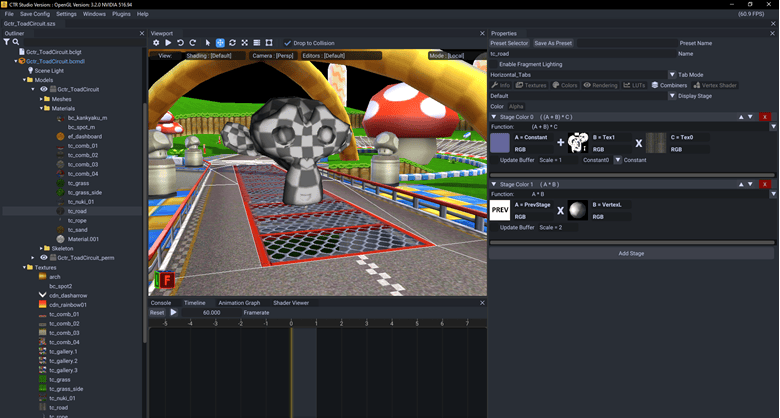Viewport: 780px width, 418px height.
Task: Open the Tab Mode dropdown
Action: coord(673,75)
